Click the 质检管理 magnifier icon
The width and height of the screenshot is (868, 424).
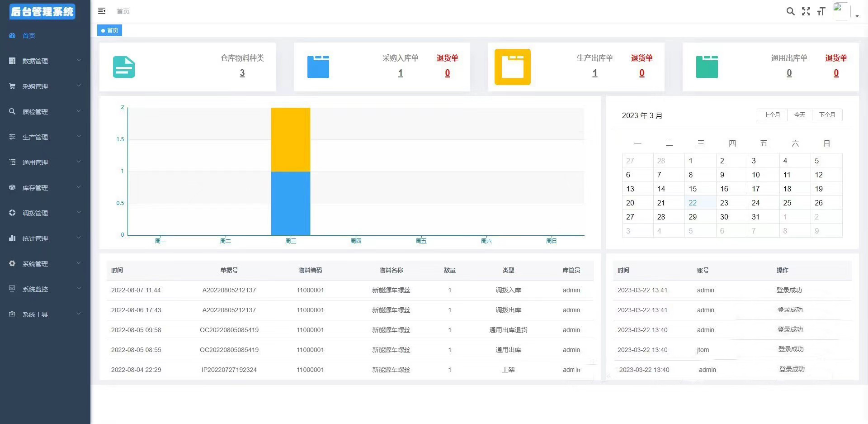12,111
